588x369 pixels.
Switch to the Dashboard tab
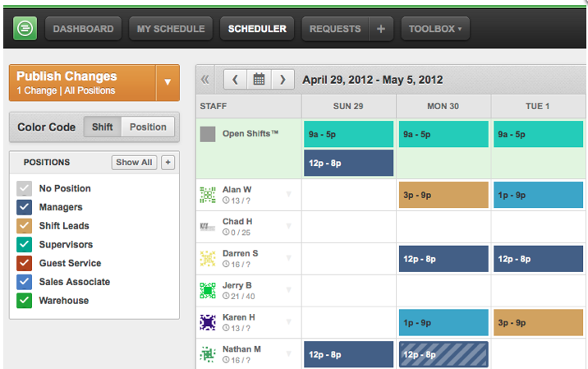point(83,29)
